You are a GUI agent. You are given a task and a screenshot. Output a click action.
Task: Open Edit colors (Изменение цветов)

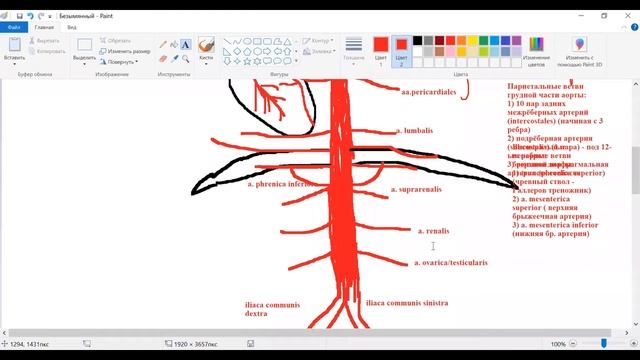[x=536, y=52]
